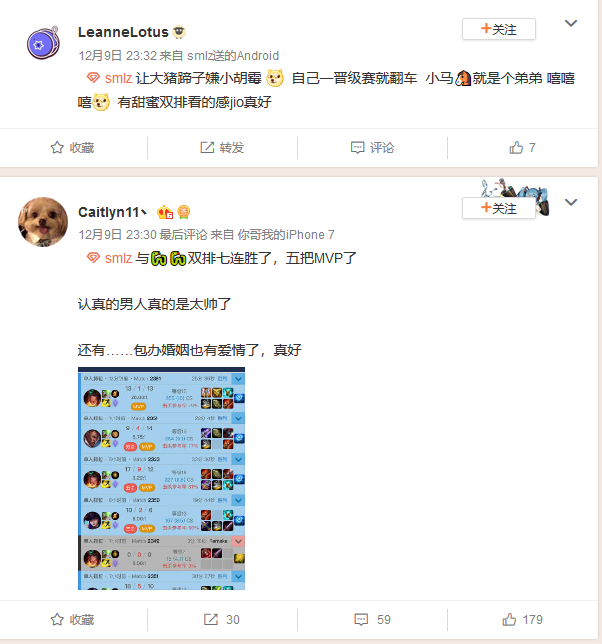Favorite the LeanneLotus post via 收藏
Viewport: 602px width, 644px height.
[72, 147]
